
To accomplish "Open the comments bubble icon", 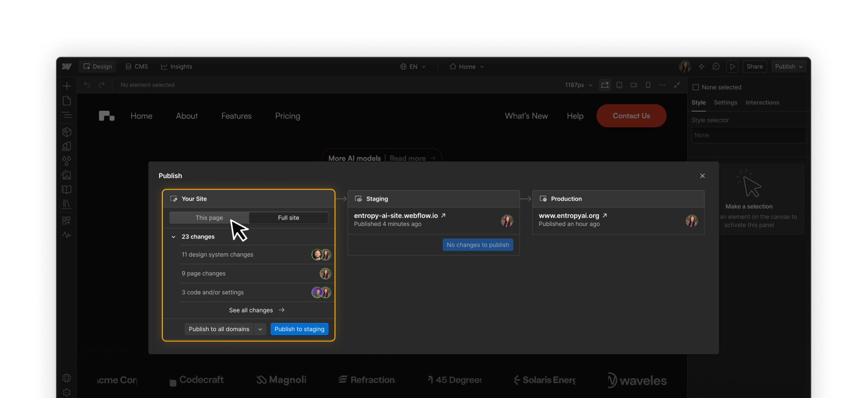I will click(x=716, y=66).
